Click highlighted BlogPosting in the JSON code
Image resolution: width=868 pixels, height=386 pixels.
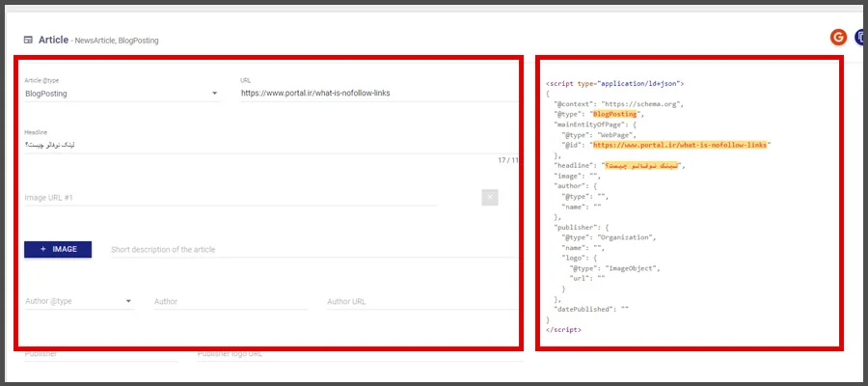tap(613, 114)
